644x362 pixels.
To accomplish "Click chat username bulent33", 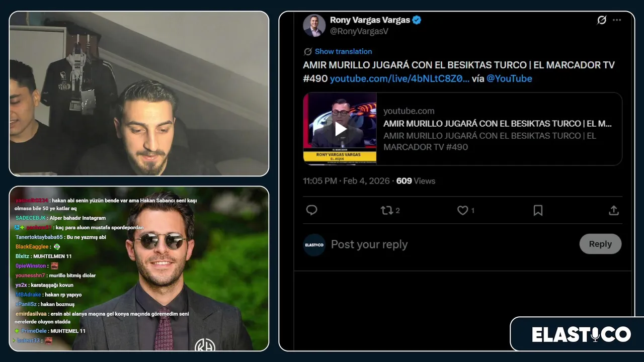I will (x=28, y=340).
